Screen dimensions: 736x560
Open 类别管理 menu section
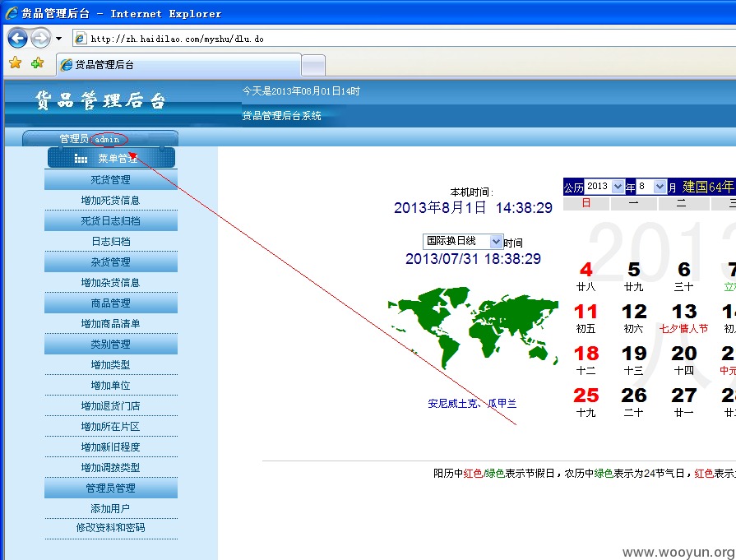[111, 344]
